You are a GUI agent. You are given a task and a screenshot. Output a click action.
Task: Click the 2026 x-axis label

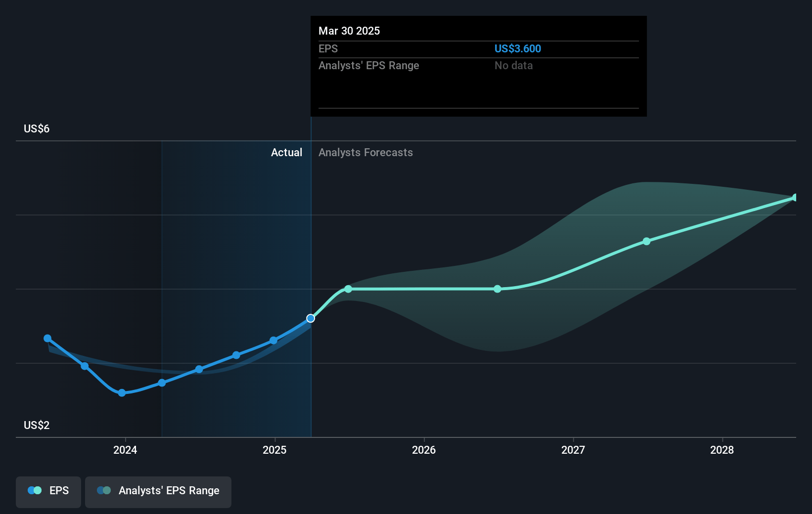(x=424, y=450)
